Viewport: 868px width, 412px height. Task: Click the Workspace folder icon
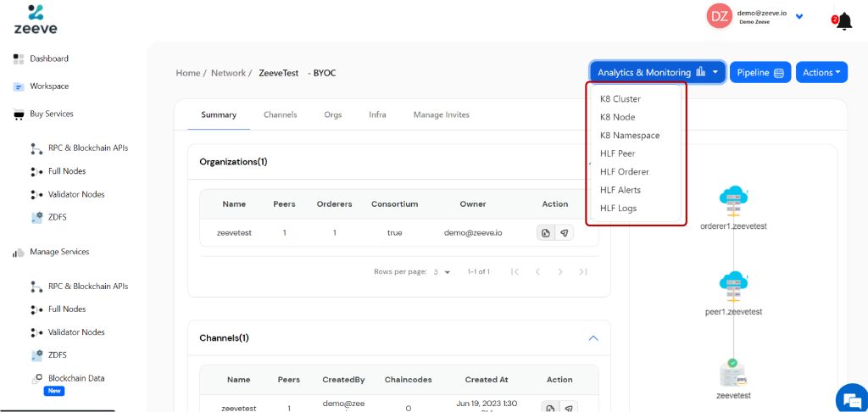tap(19, 87)
